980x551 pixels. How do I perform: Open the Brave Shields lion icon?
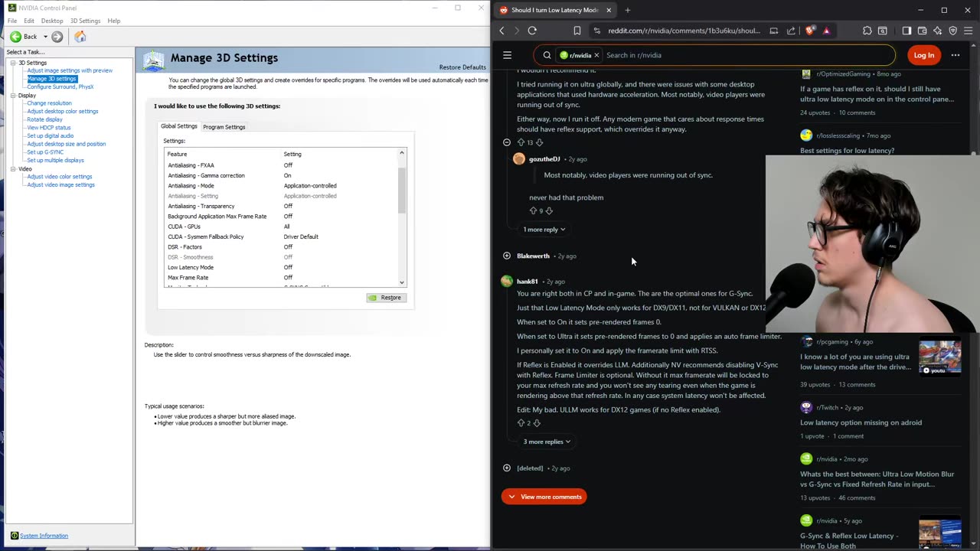[810, 31]
